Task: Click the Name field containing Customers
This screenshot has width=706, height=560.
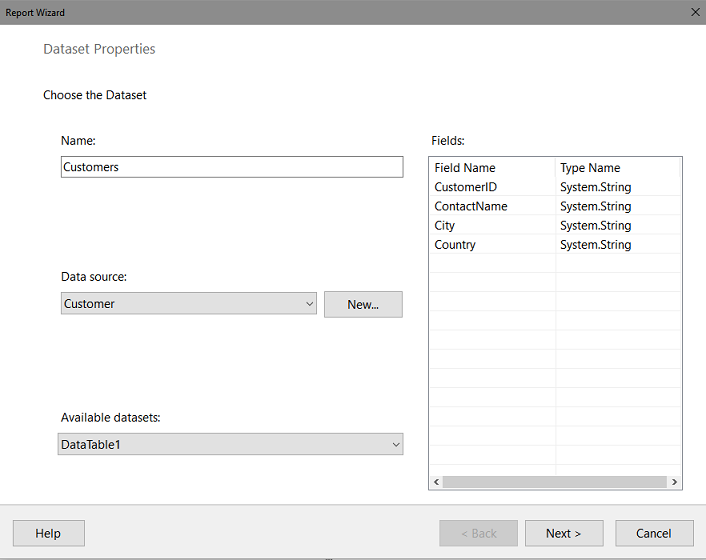Action: point(232,167)
